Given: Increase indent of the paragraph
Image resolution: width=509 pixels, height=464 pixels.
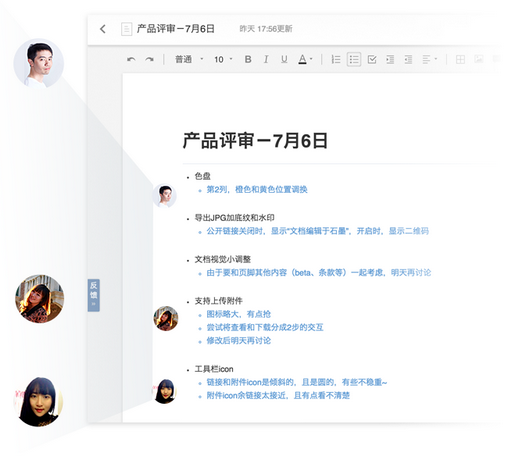Looking at the screenshot, I should (x=390, y=59).
